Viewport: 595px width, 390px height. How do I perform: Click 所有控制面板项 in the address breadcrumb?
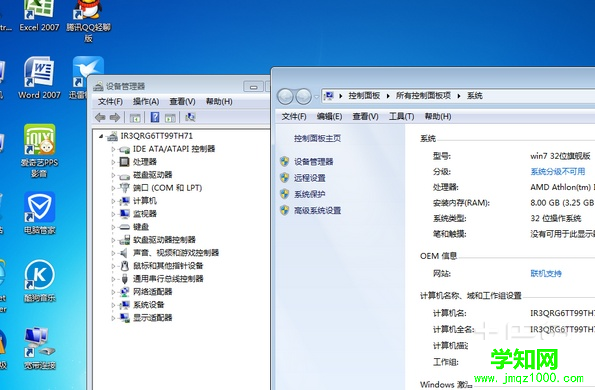(x=423, y=96)
